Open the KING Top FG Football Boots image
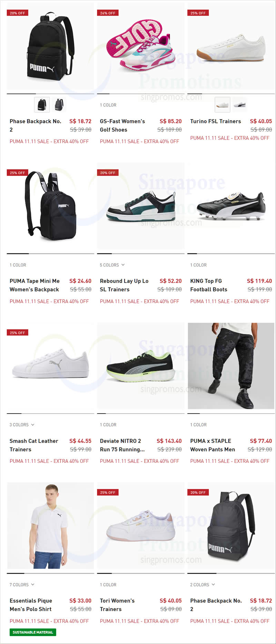This screenshot has height=644, width=276. coord(231,206)
